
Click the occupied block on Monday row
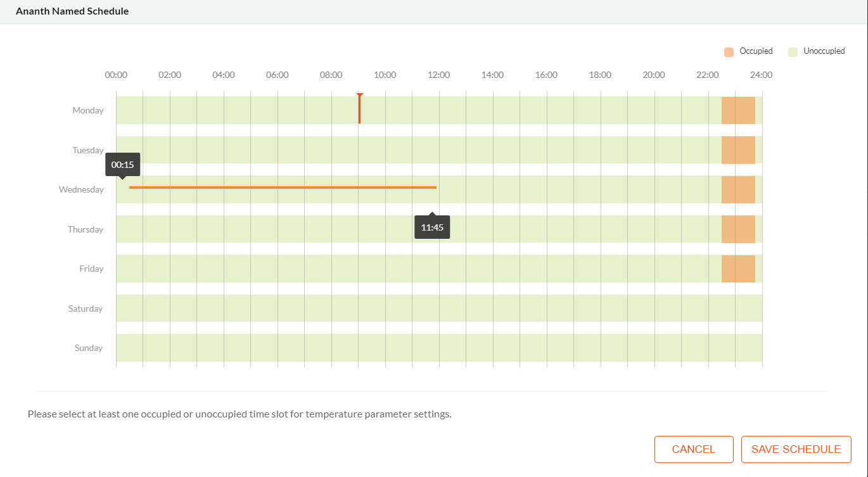click(x=739, y=110)
